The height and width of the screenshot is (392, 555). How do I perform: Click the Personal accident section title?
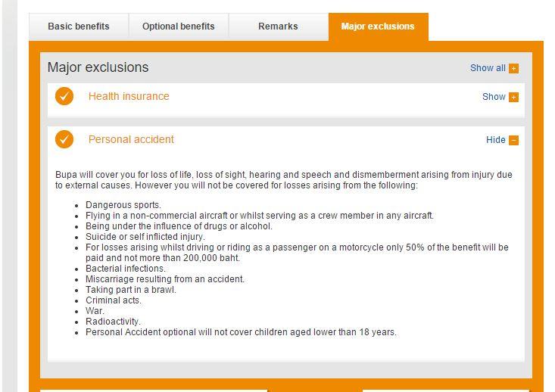tap(131, 139)
